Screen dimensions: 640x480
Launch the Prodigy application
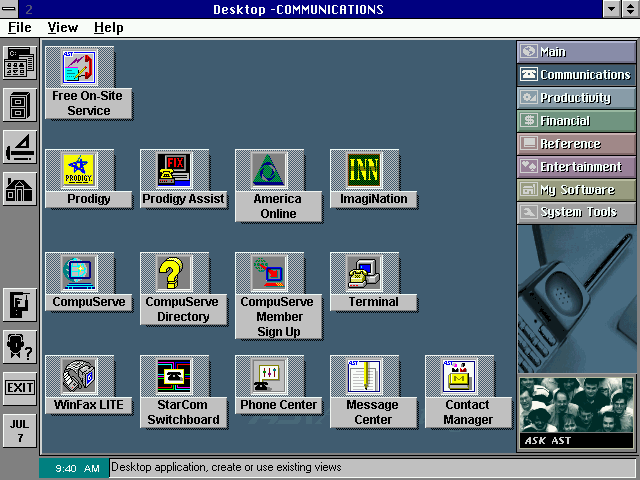(80, 170)
